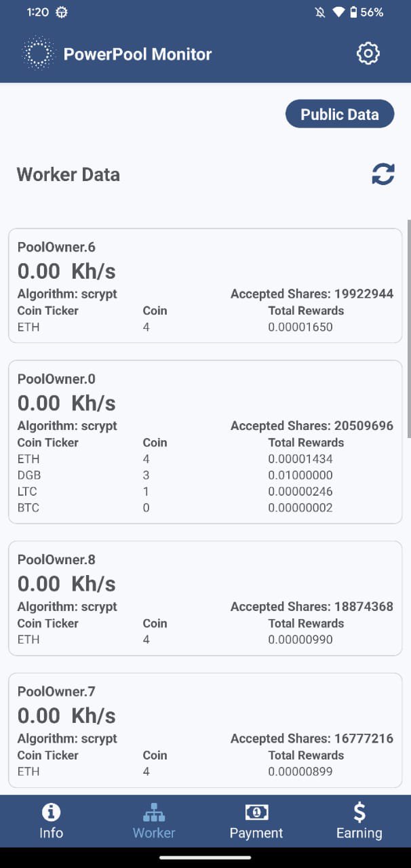Open the PoolOwner.8 worker card
Screen dimensions: 411x868
click(x=205, y=597)
